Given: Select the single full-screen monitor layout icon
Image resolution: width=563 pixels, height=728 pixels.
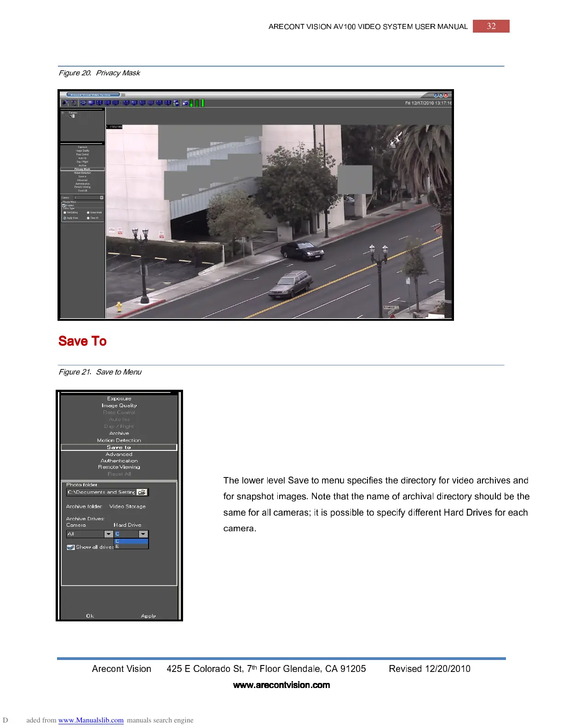Looking at the screenshot, I should (92, 102).
